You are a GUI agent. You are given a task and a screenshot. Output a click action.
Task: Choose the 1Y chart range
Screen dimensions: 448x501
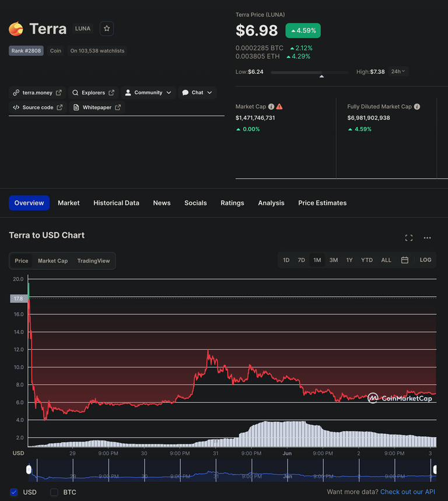[349, 260]
